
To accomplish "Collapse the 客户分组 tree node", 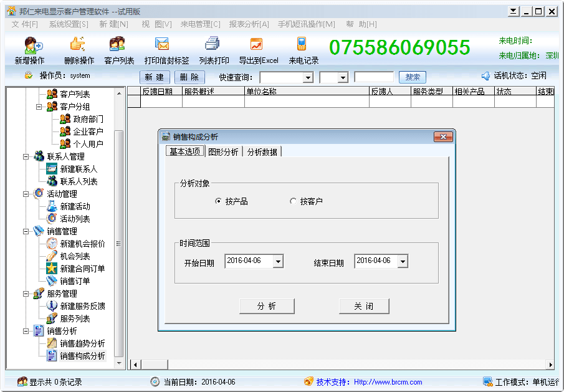I will [x=39, y=107].
